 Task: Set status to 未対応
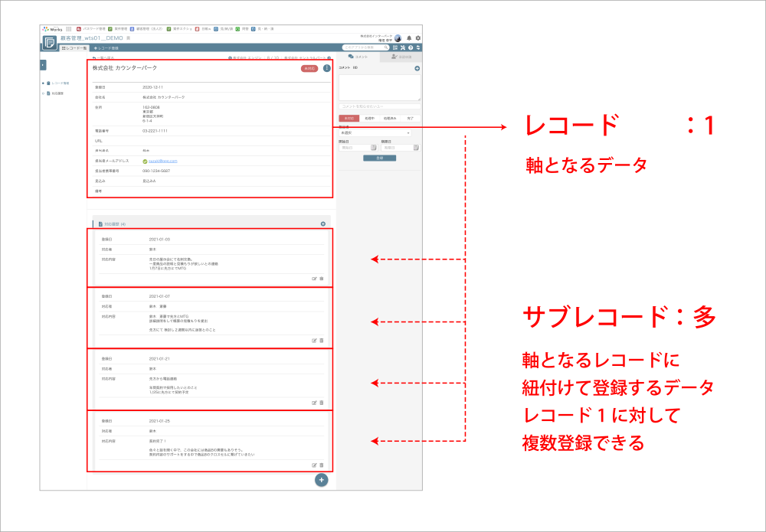pos(348,119)
